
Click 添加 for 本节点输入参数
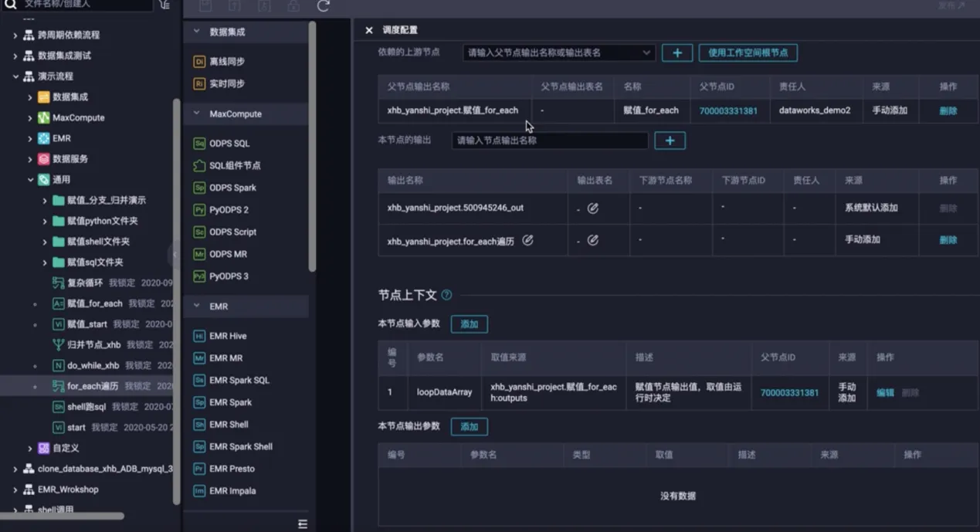pyautogui.click(x=470, y=324)
